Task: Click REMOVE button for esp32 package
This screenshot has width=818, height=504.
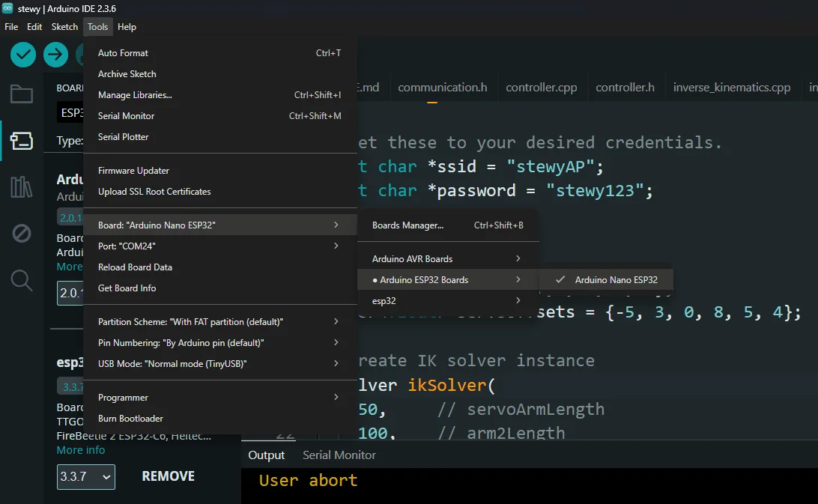Action: (168, 476)
